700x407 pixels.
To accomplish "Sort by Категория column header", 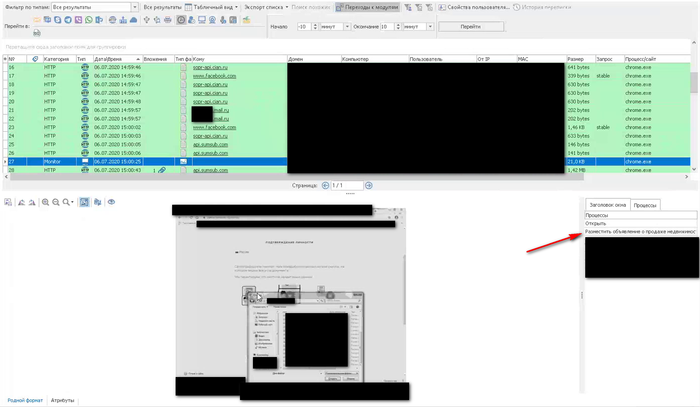I will click(x=59, y=59).
